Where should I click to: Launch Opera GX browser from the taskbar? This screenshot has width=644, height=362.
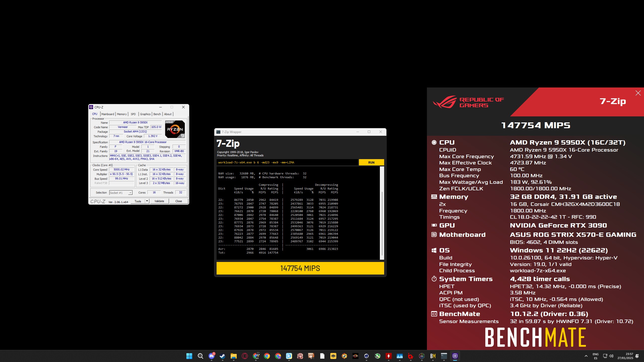click(x=245, y=356)
